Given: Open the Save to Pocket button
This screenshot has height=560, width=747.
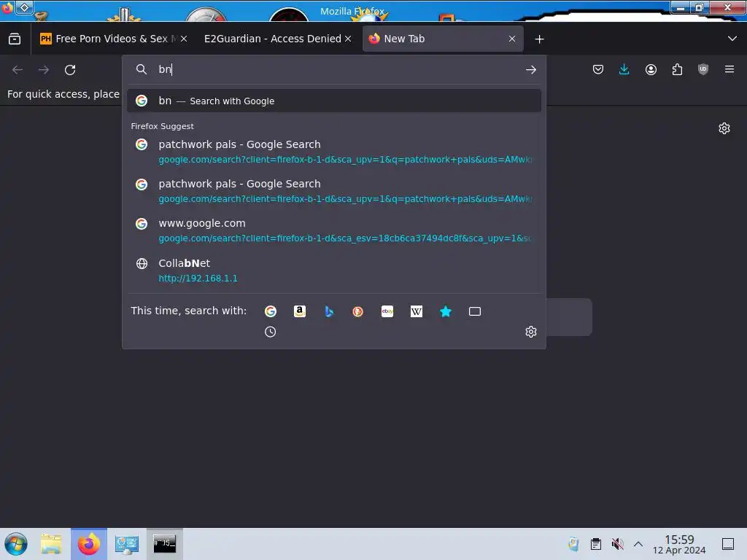Looking at the screenshot, I should (x=598, y=69).
